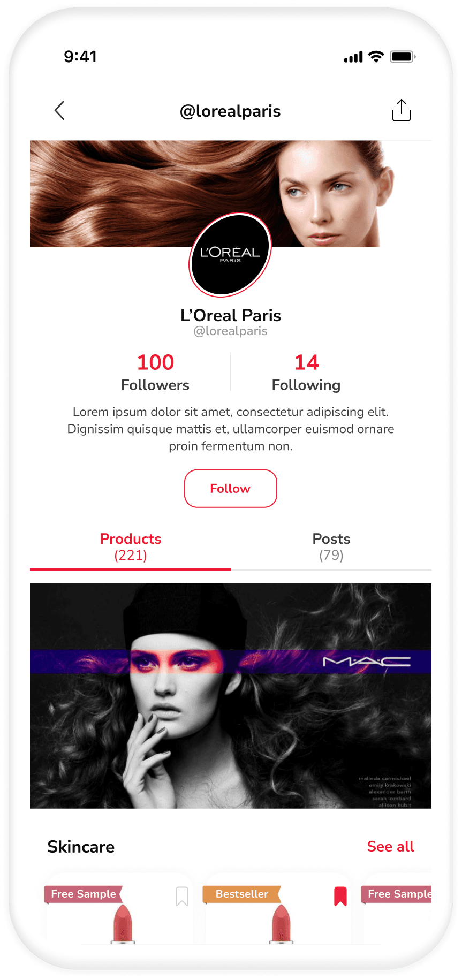Switch to the Products (221) tab
The width and height of the screenshot is (462, 980).
tap(131, 547)
